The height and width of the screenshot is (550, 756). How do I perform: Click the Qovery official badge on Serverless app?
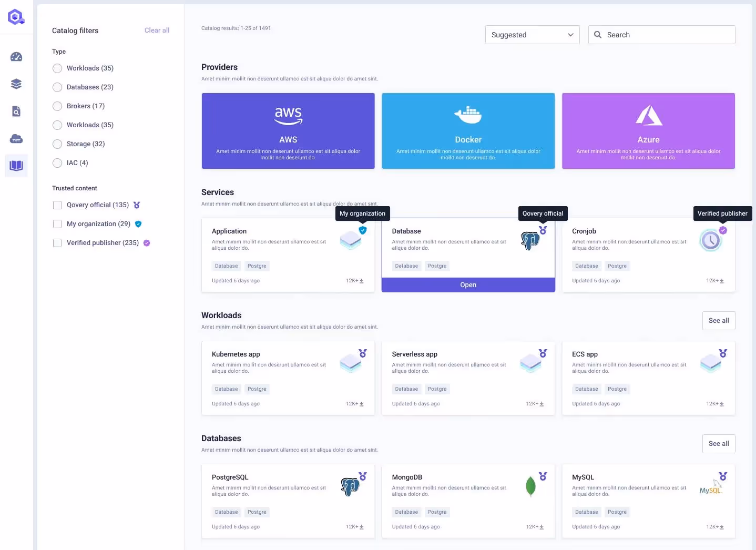point(543,353)
